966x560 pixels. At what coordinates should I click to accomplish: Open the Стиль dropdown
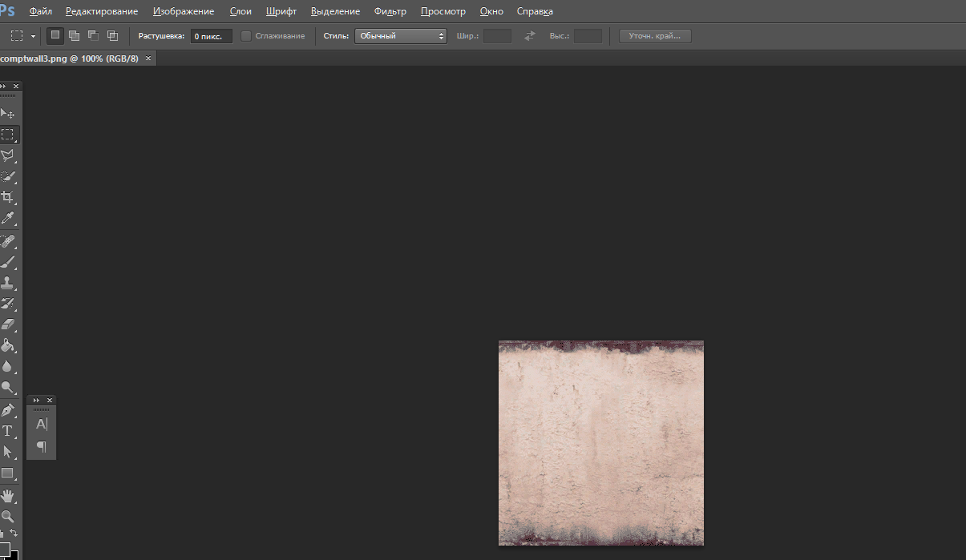pos(400,36)
